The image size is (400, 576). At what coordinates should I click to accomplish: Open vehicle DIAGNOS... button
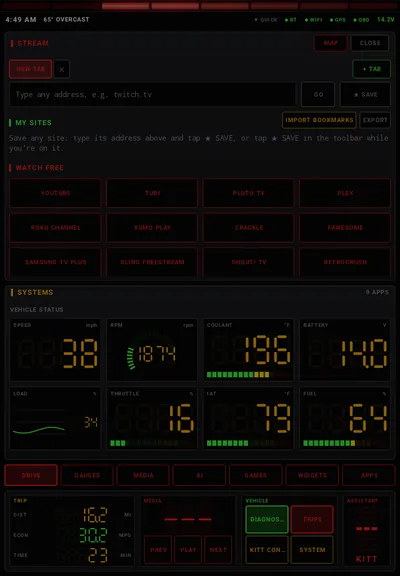pos(267,519)
